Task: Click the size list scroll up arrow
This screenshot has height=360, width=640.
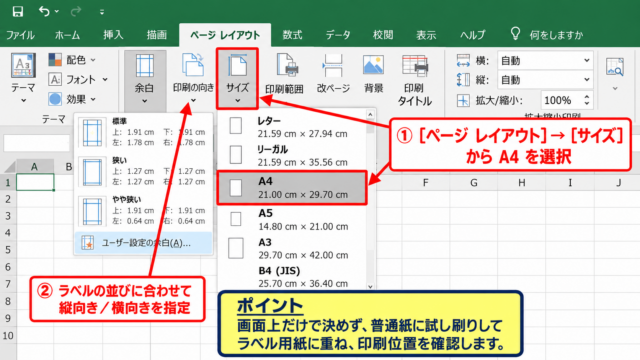Action: [370, 115]
